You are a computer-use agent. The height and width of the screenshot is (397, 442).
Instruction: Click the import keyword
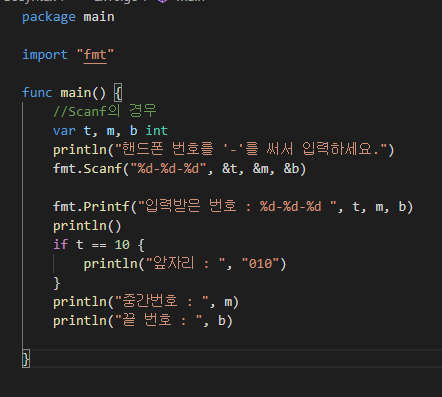pos(45,55)
